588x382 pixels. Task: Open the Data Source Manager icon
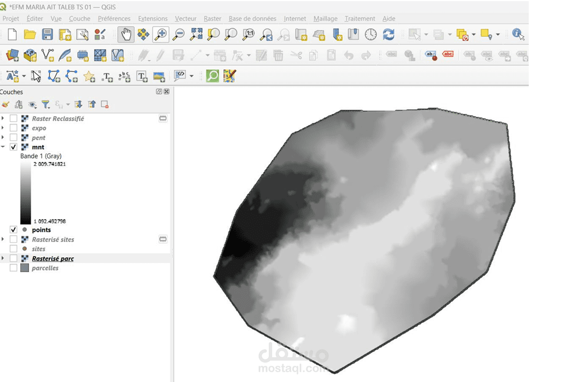[12, 55]
